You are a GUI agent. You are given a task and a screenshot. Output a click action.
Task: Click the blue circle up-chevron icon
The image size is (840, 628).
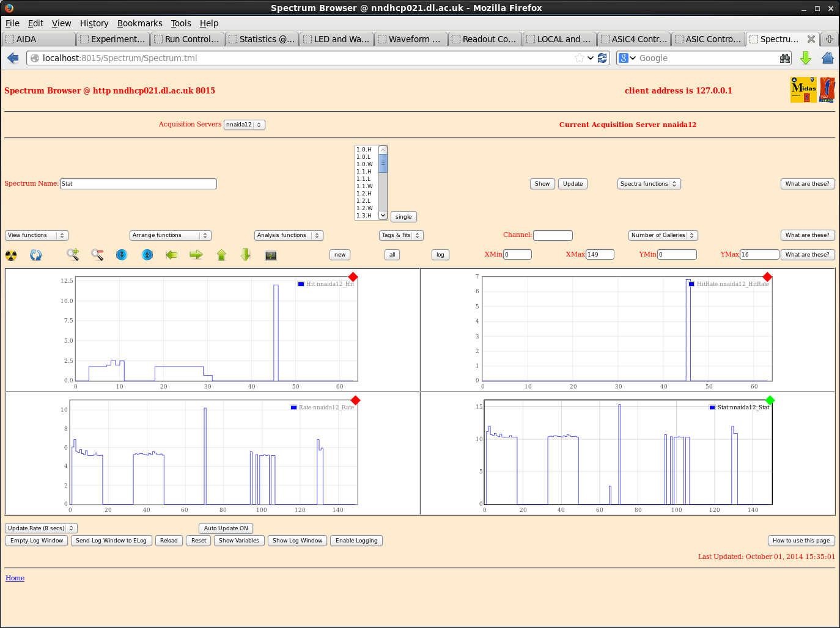coord(147,255)
